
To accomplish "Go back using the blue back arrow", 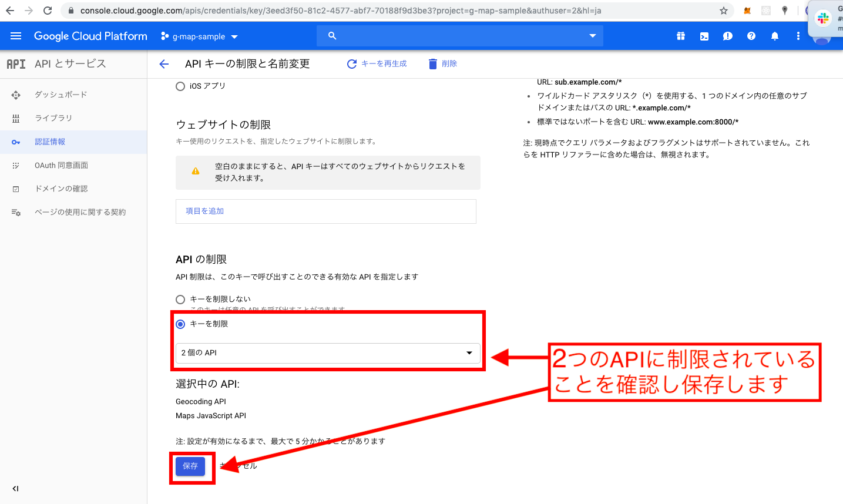I will [163, 64].
